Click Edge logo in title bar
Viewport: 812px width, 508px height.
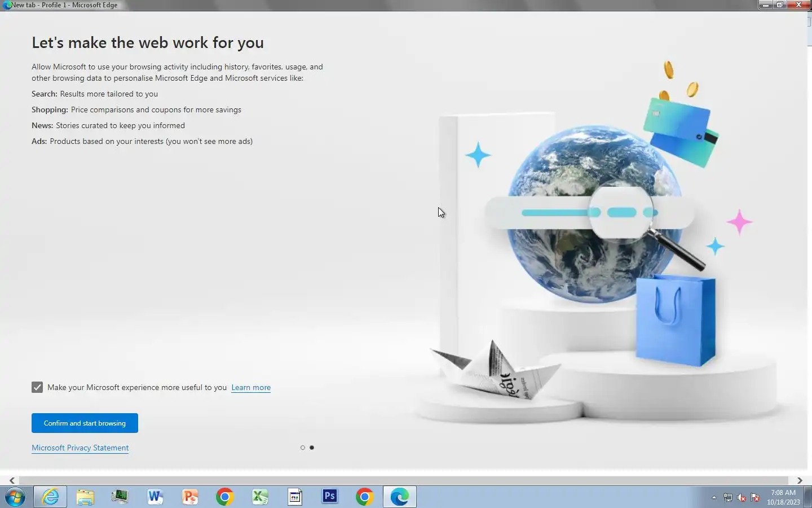(7, 5)
